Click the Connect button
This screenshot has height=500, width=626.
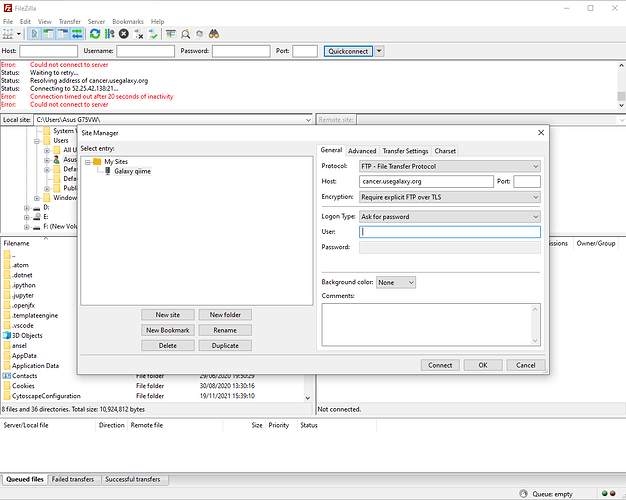point(440,365)
